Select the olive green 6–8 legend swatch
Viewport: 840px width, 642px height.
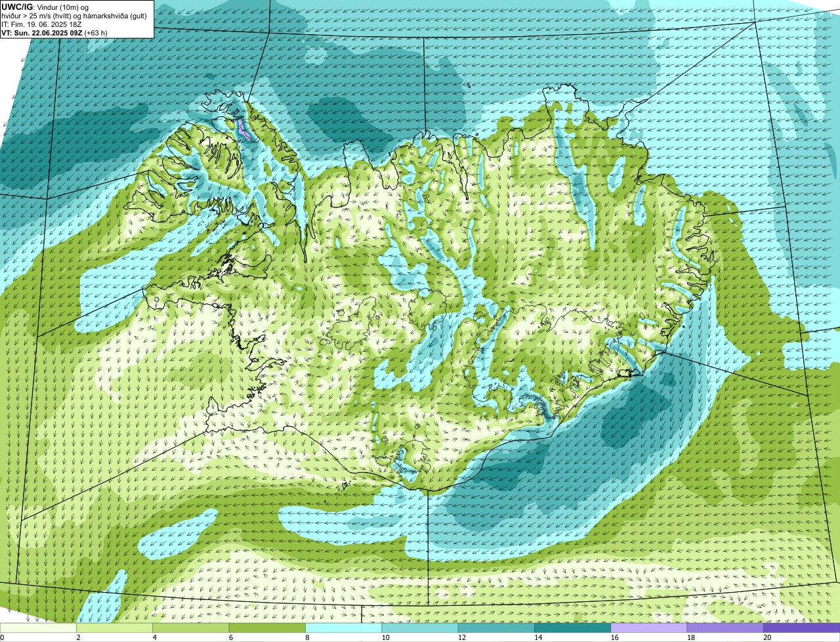(268, 628)
